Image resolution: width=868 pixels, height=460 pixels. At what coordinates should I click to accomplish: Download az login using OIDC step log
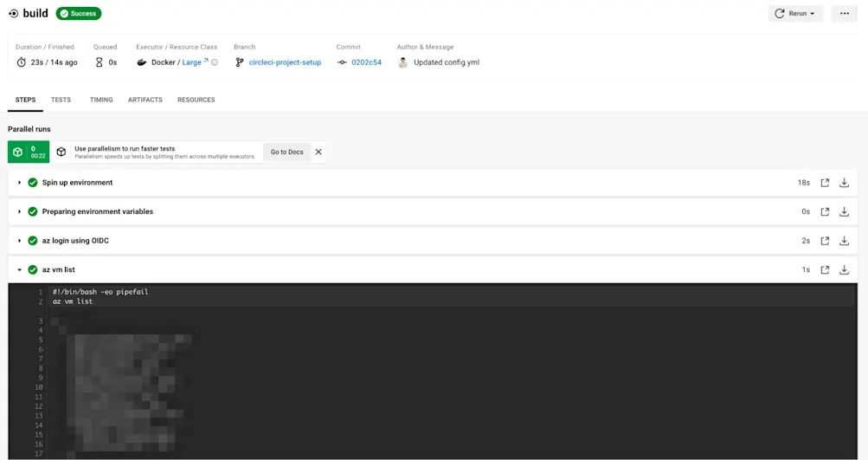pyautogui.click(x=844, y=241)
